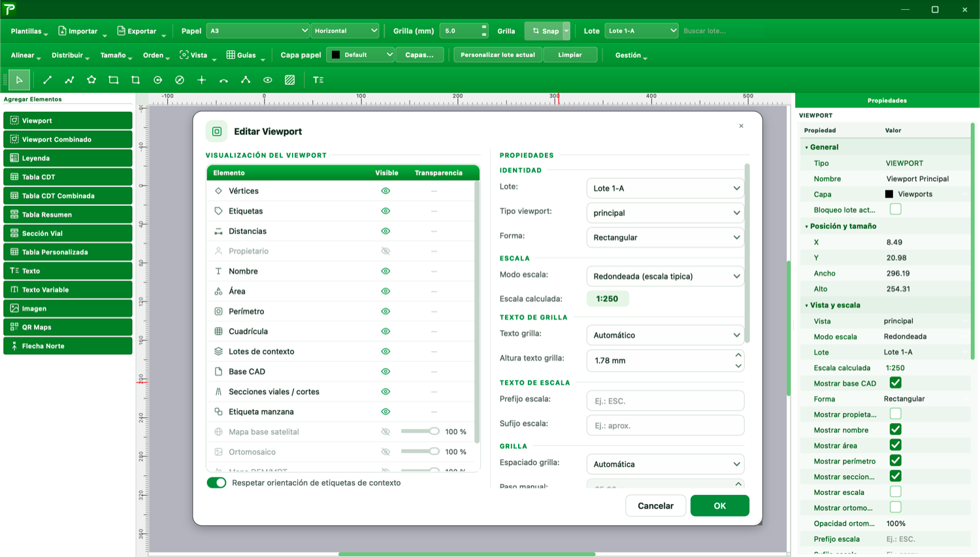The image size is (980, 557).
Task: Select the polyline drawing tool
Action: click(69, 80)
